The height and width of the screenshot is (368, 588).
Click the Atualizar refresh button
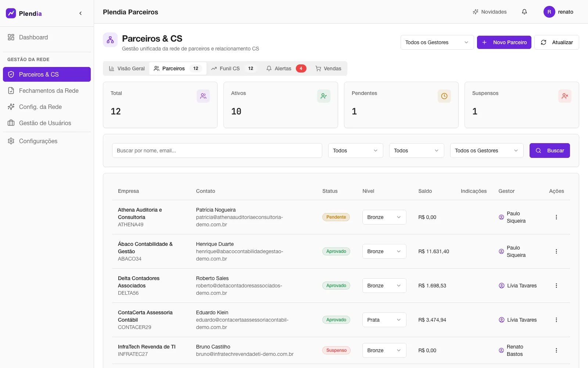coord(556,42)
